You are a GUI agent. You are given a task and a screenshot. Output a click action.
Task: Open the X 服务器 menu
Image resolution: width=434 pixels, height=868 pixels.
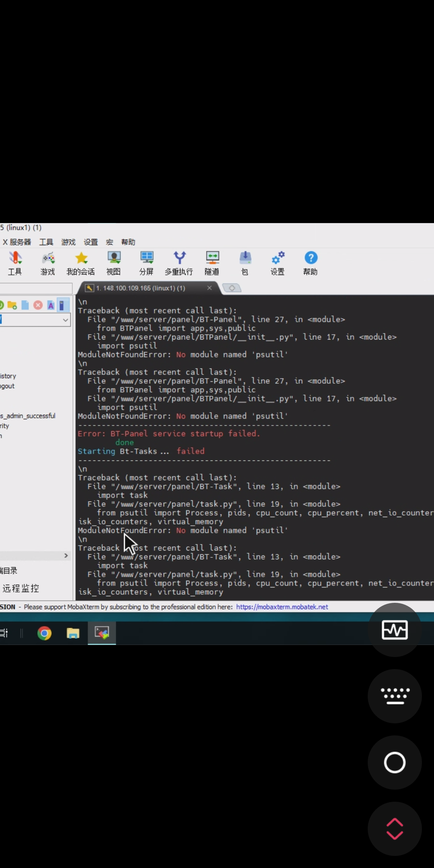tap(17, 242)
